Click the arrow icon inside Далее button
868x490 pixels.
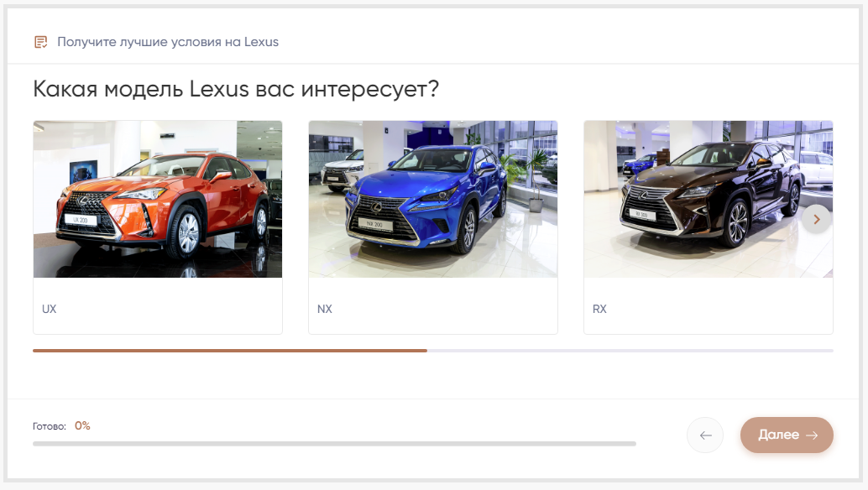811,435
